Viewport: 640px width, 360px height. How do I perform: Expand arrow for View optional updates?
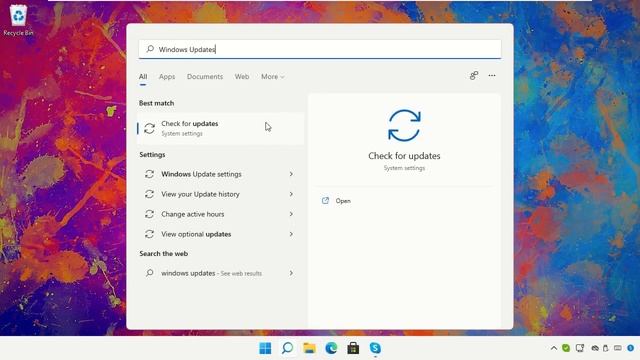[x=291, y=234]
